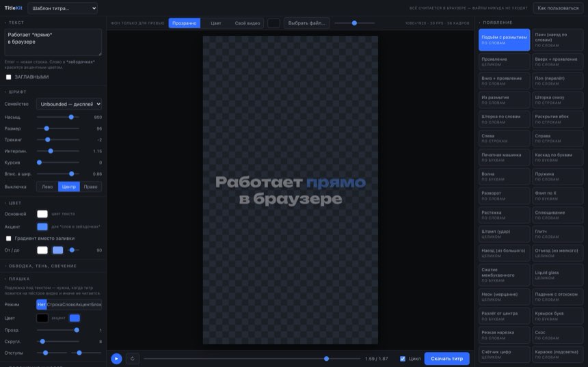Image resolution: width=588 pixels, height=367 pixels.
Task: Click the 'Впис. в шир.' slider
Action: (58, 174)
